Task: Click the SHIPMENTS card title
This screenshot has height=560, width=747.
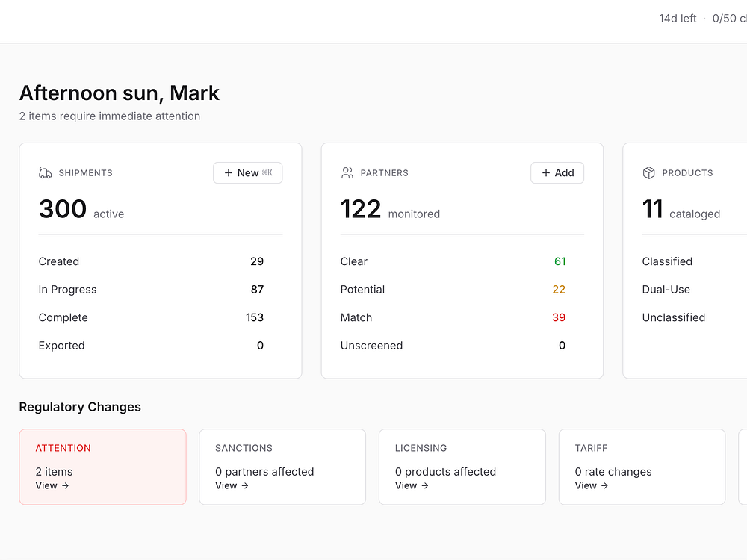Action: coord(86,173)
